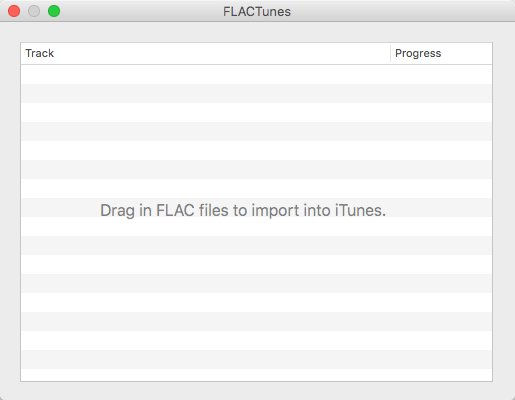Click the green full-screen window button
Screen dimensions: 515x400
pos(54,11)
